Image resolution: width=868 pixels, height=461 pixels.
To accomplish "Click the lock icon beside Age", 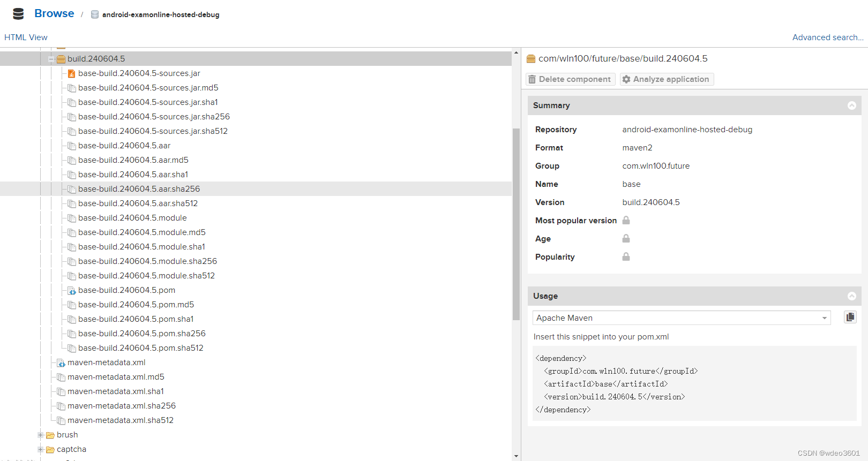I will [x=626, y=238].
